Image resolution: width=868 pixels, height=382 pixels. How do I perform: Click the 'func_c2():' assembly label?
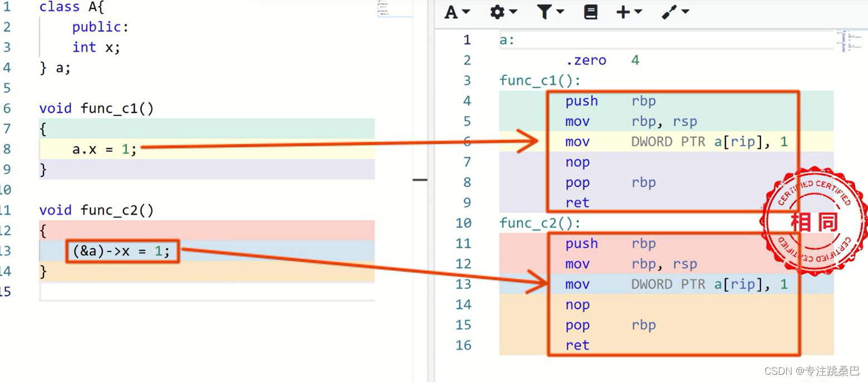540,223
